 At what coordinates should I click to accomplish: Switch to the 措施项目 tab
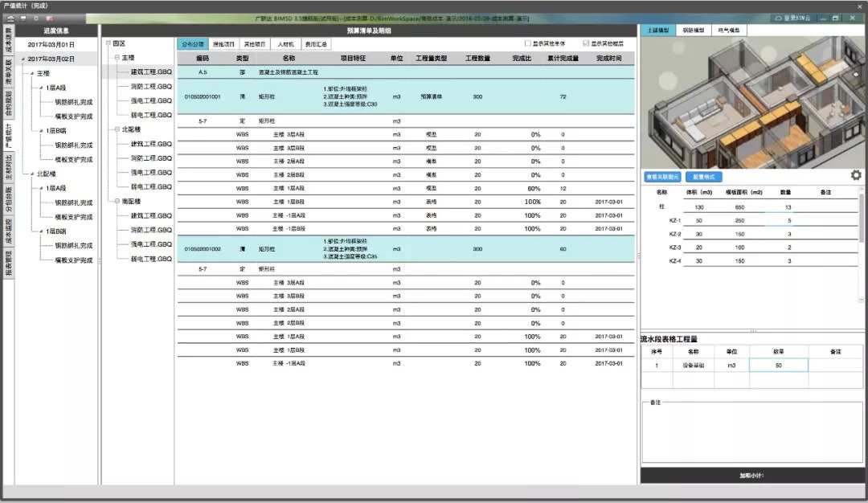tap(223, 43)
